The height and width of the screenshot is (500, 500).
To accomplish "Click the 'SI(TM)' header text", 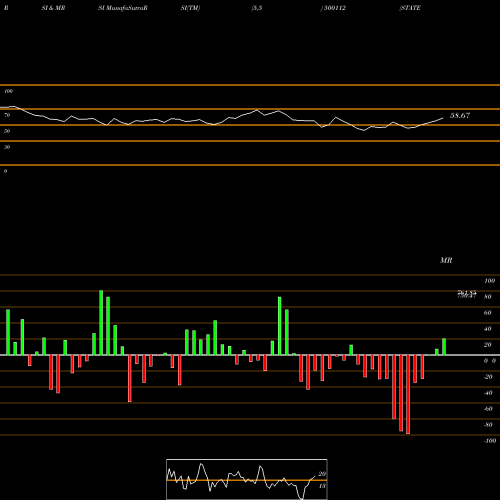I will [190, 8].
